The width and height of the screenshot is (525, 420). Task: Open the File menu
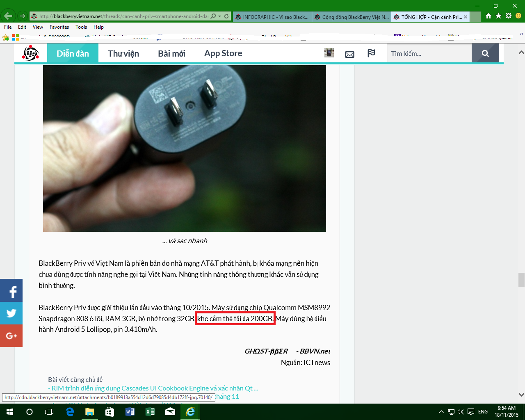(8, 27)
